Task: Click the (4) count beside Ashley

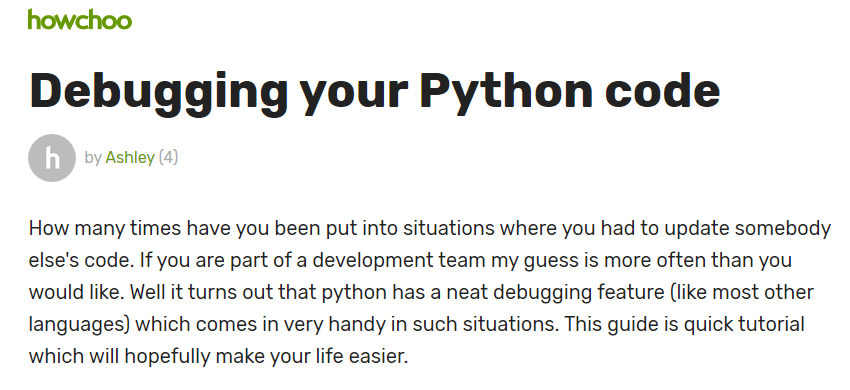Action: coord(168,157)
